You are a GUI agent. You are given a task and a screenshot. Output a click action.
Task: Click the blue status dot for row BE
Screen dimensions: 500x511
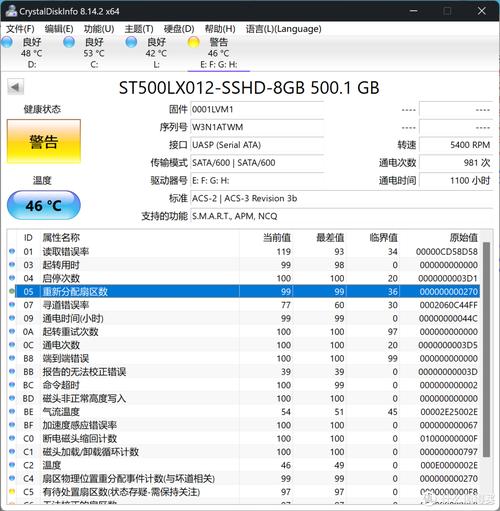pos(12,411)
